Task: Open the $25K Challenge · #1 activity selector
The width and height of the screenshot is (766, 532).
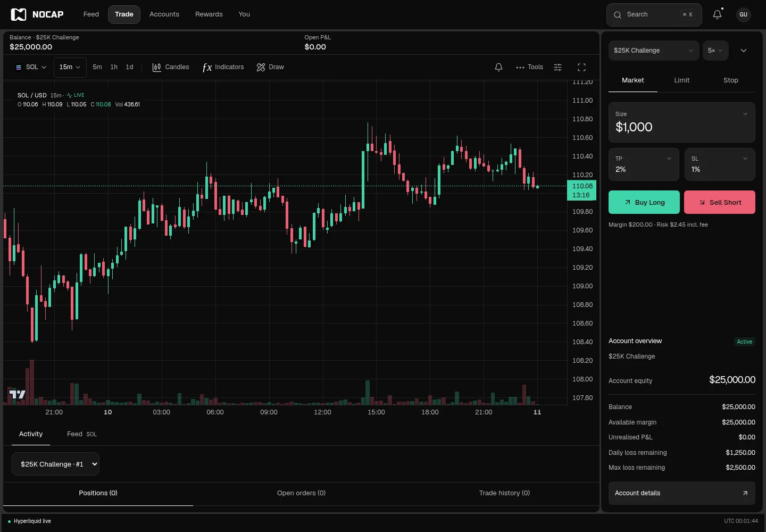Action: tap(55, 464)
